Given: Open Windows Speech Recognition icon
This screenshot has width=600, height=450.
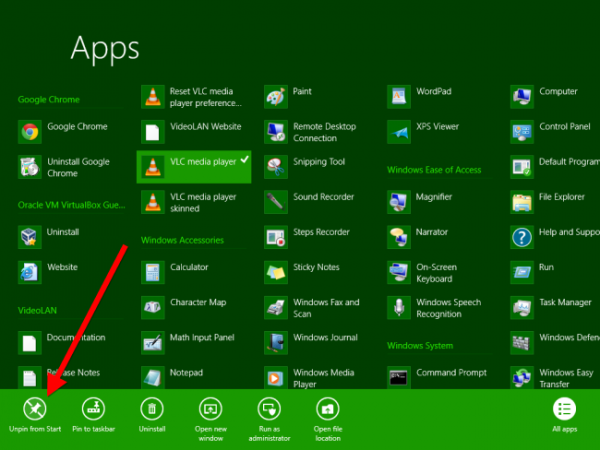Looking at the screenshot, I should point(399,308).
